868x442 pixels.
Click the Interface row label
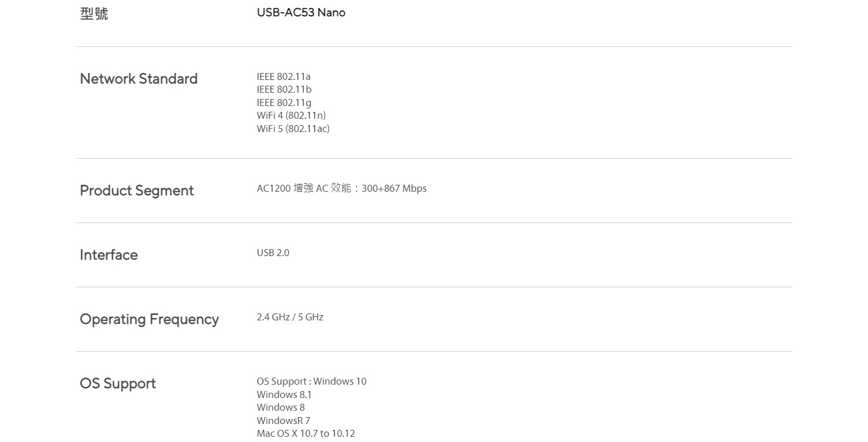pyautogui.click(x=109, y=255)
